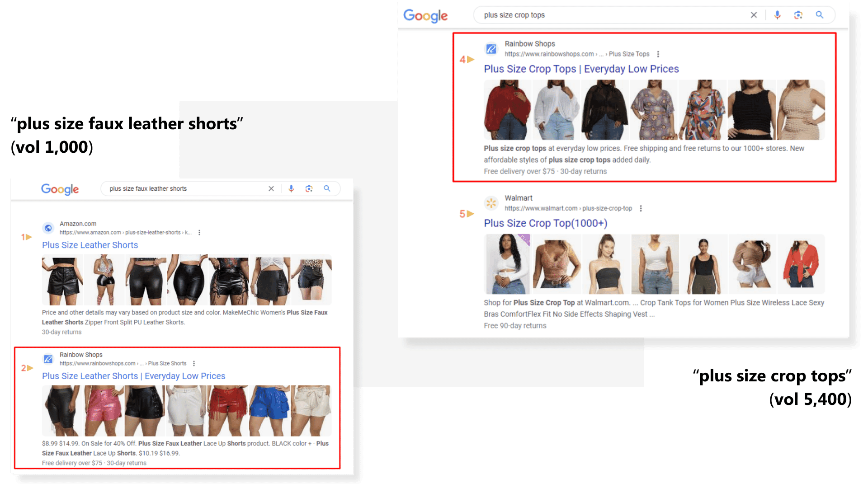Click the Walmart site name text
This screenshot has width=868, height=488.
(519, 198)
